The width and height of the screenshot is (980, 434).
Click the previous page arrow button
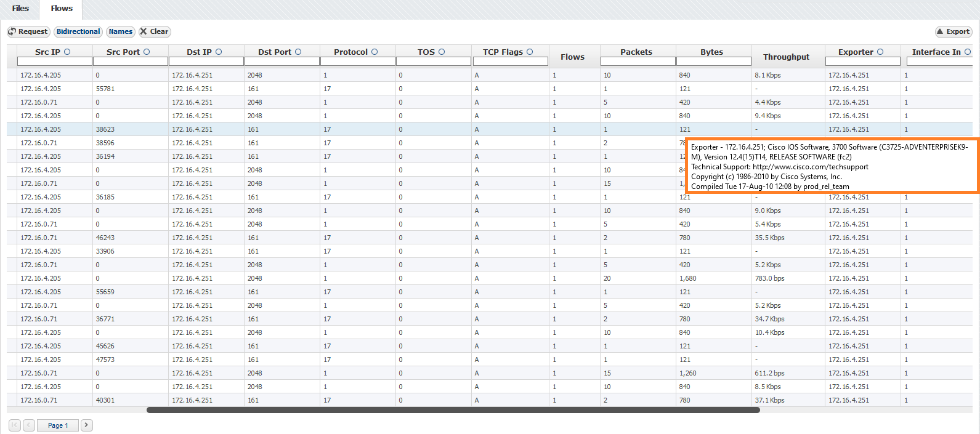pyautogui.click(x=29, y=425)
